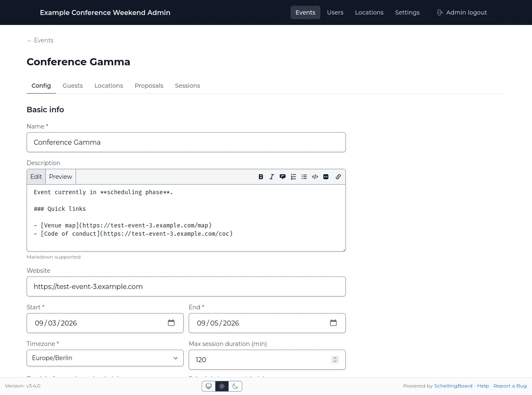Adjust Max session duration stepper arrows
This screenshot has width=532, height=395.
[x=335, y=360]
